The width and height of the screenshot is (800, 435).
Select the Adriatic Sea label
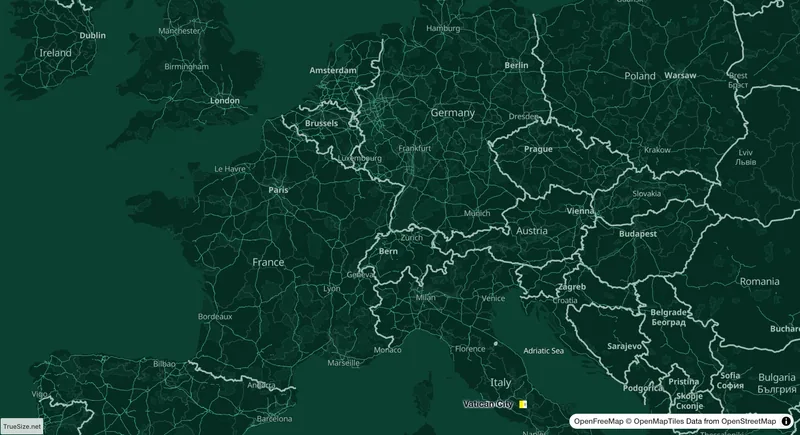coord(543,351)
